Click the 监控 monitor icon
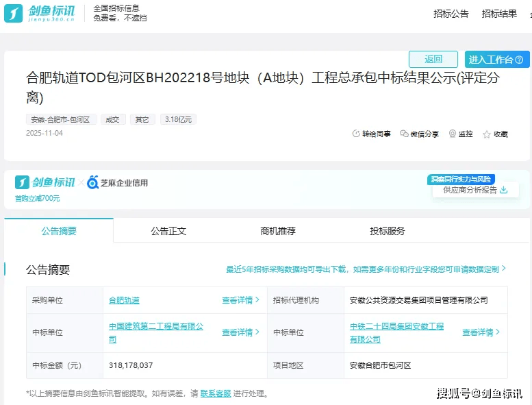 click(x=453, y=134)
